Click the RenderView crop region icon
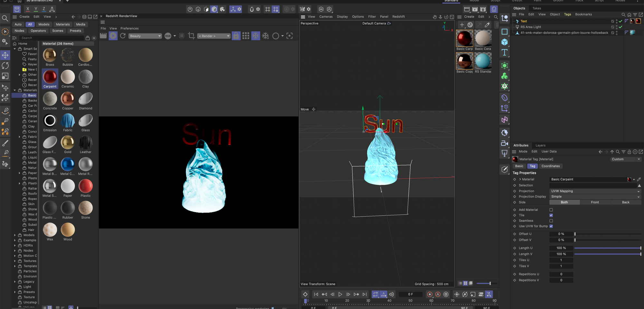This screenshot has width=644, height=309. [191, 36]
